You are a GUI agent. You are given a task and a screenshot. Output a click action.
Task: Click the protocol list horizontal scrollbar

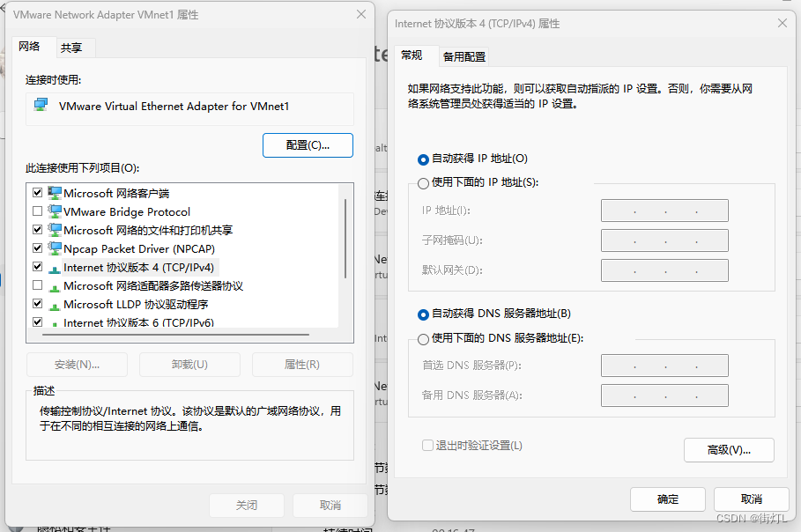(x=176, y=335)
